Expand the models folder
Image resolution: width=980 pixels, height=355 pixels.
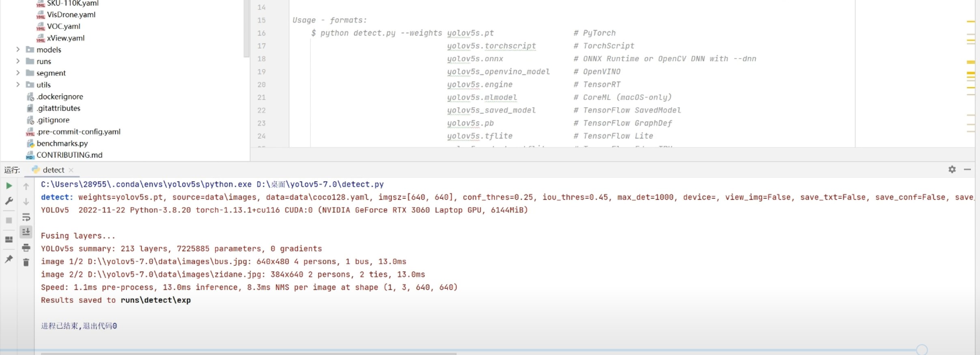pos(18,49)
